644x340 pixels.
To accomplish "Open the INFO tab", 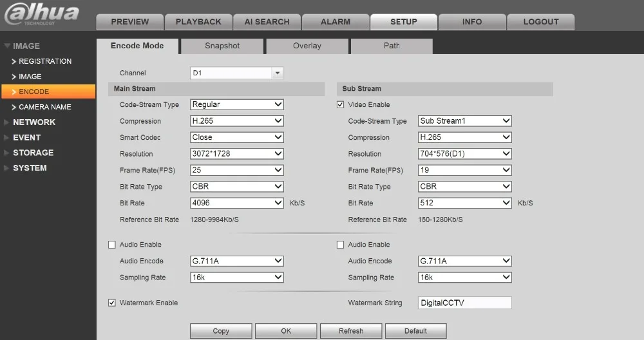I will 472,22.
